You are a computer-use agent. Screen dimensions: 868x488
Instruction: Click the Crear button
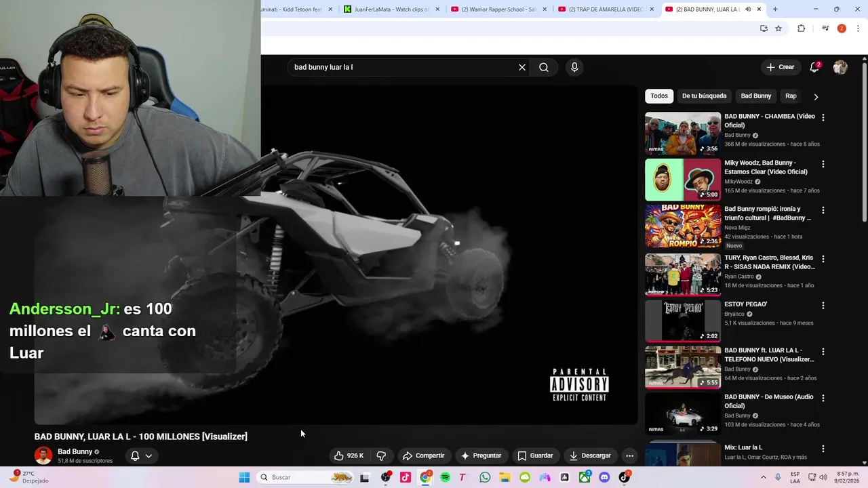pos(780,67)
